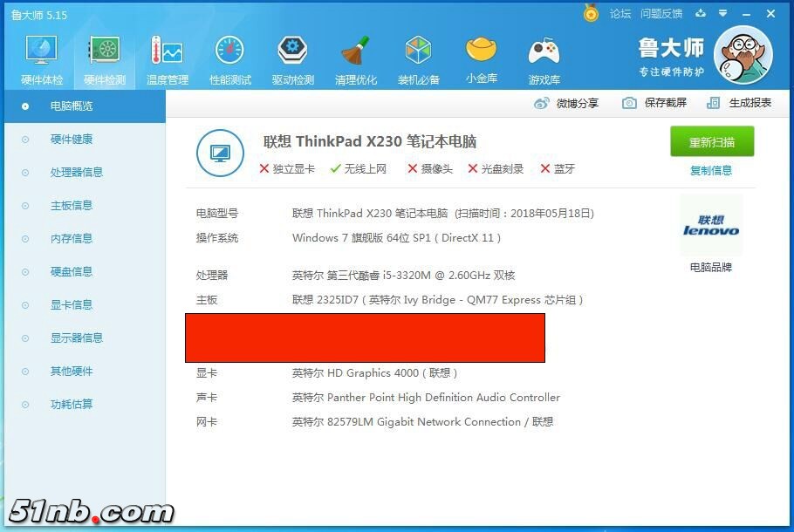Click the 小金库 gold ingot icon

pyautogui.click(x=482, y=59)
